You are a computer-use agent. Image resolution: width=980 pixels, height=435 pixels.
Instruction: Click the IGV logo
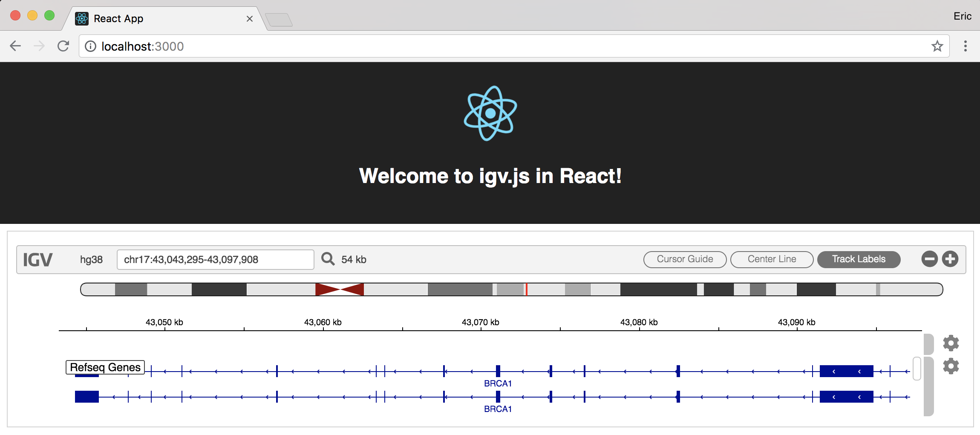(37, 260)
